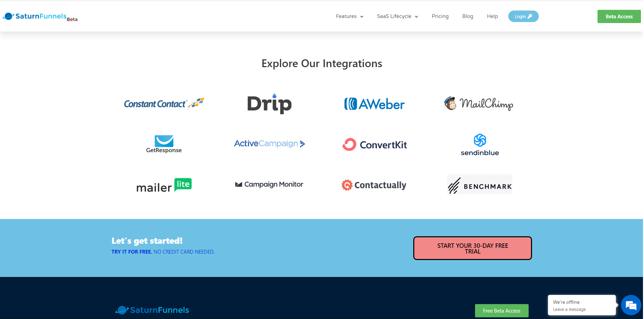Open the ActiveCampaign integration logo
The height and width of the screenshot is (319, 644).
pos(269,144)
